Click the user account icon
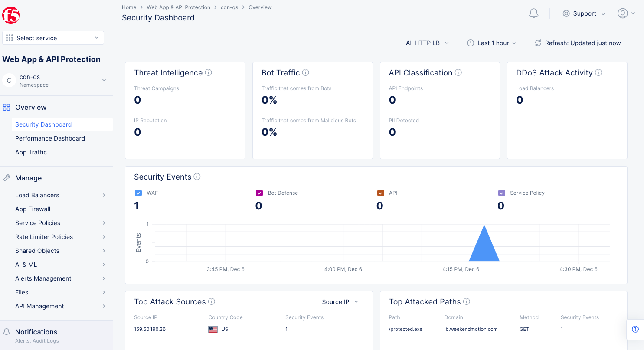Image resolution: width=644 pixels, height=350 pixels. click(x=623, y=13)
